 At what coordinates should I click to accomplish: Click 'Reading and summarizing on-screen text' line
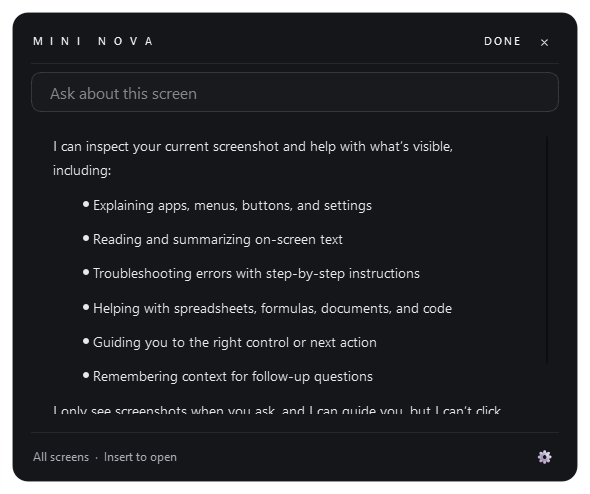[217, 239]
